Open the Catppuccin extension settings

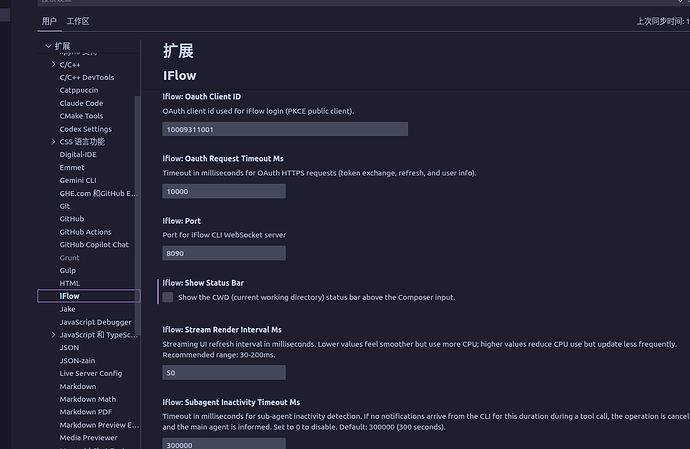(x=79, y=90)
